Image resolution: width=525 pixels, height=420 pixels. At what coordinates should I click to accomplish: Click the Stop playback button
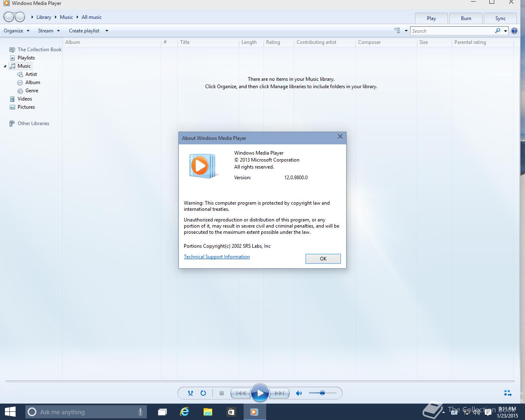pyautogui.click(x=221, y=393)
